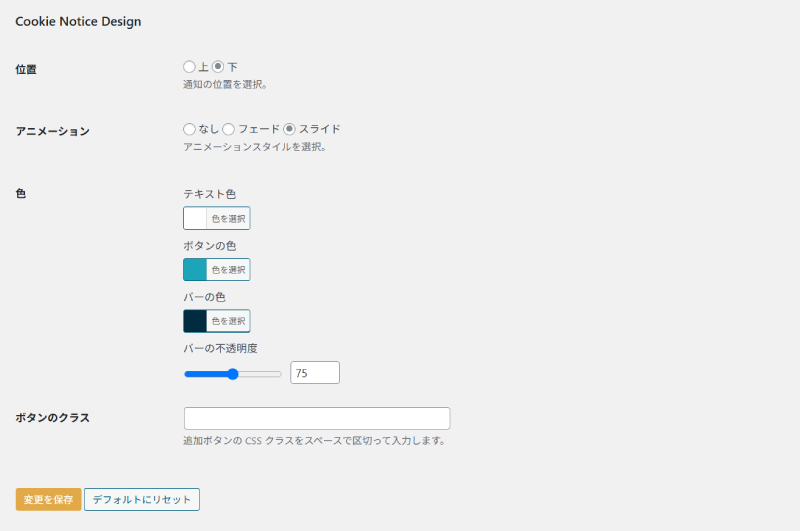Select the 下 position radio button

[218, 67]
